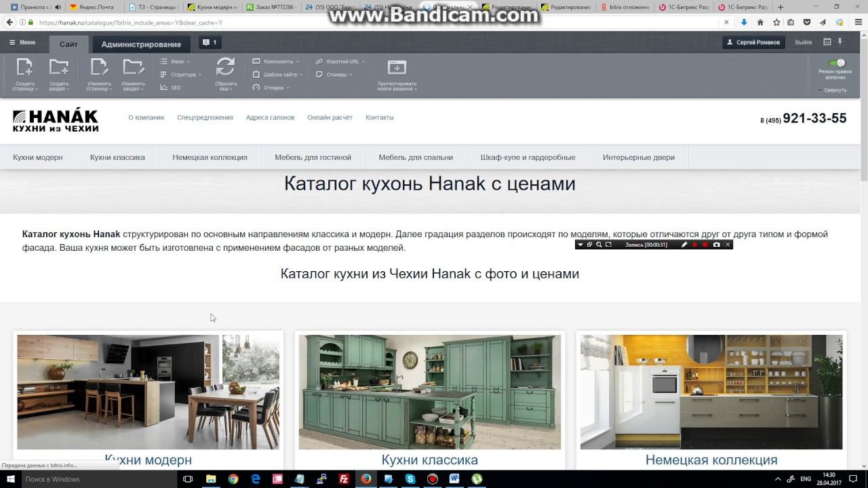Click the Сергей Романов user button
This screenshot has width=868, height=488.
point(753,42)
